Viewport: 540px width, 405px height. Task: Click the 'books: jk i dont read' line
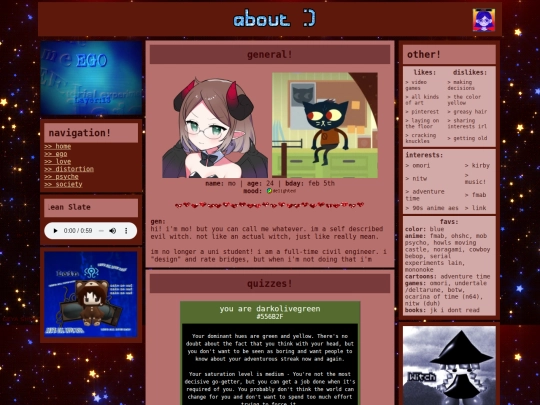coord(442,310)
